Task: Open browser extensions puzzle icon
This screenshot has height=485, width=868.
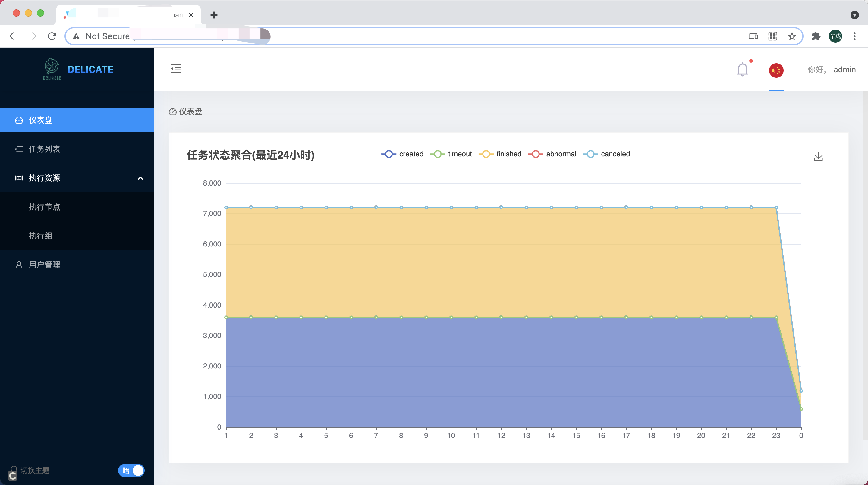Action: pos(816,36)
